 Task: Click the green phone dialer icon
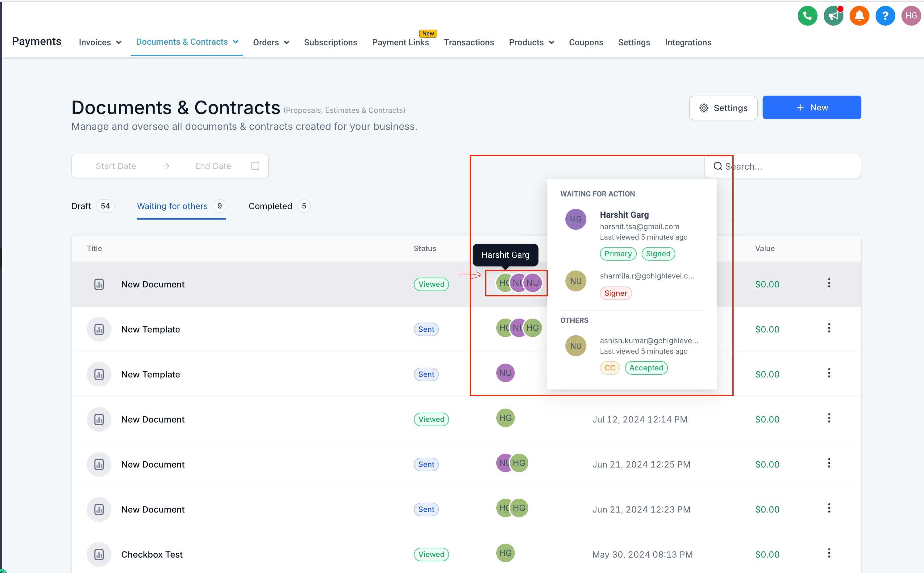pos(807,15)
